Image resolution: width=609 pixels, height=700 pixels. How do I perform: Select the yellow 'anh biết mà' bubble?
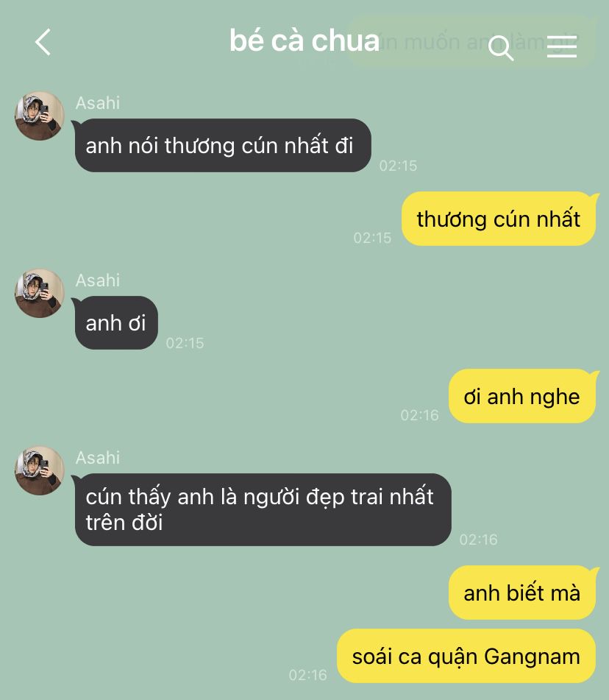[522, 593]
